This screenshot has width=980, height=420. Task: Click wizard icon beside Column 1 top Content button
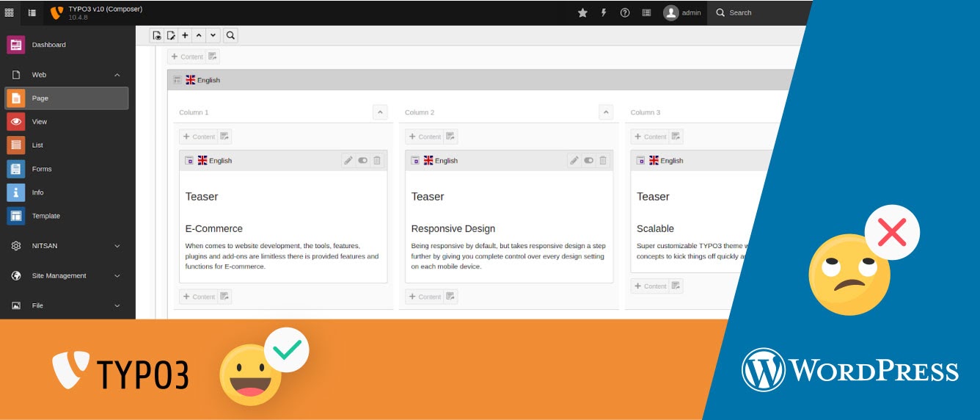(224, 137)
